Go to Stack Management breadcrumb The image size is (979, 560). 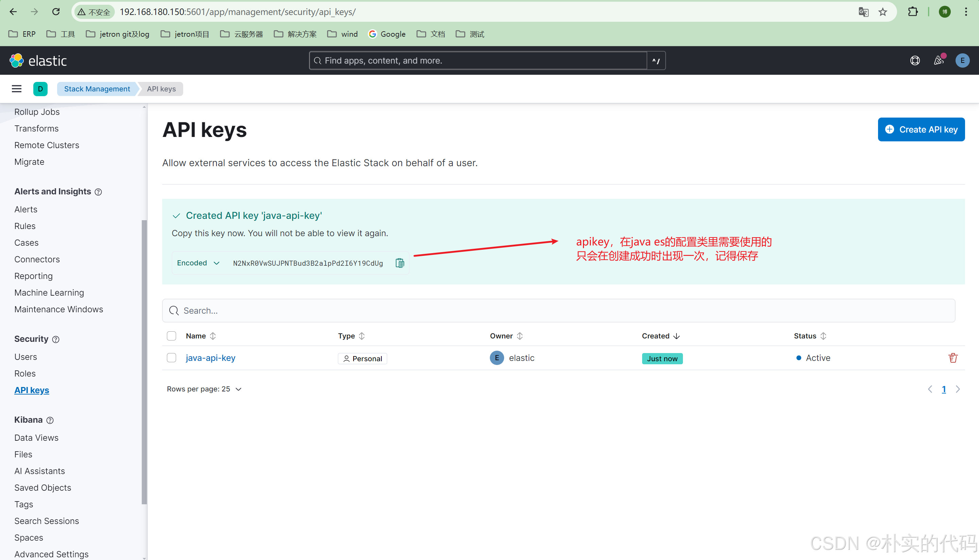(x=97, y=89)
